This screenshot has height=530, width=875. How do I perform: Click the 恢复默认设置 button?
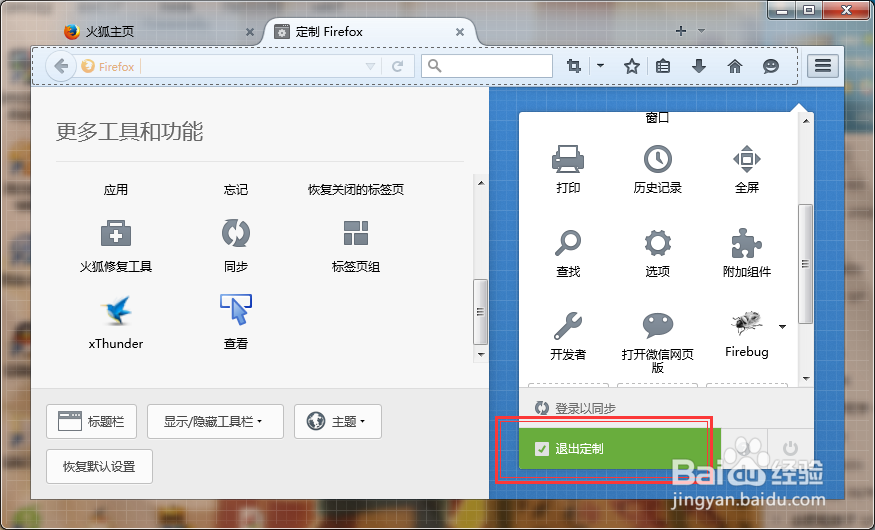click(99, 466)
